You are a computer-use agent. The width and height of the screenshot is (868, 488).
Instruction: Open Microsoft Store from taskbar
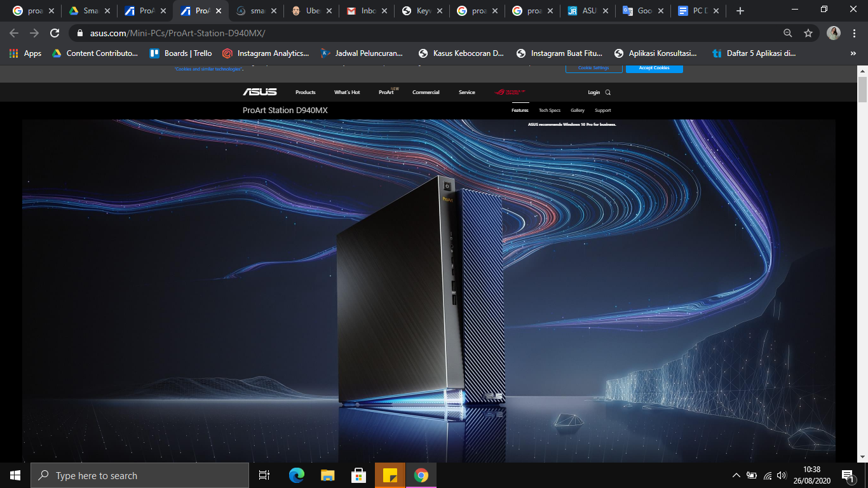(359, 475)
